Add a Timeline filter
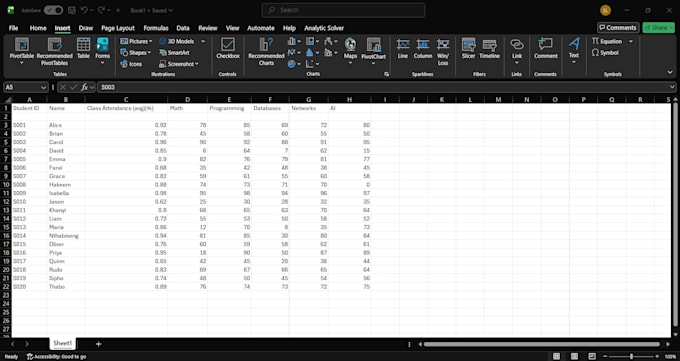 pos(489,48)
